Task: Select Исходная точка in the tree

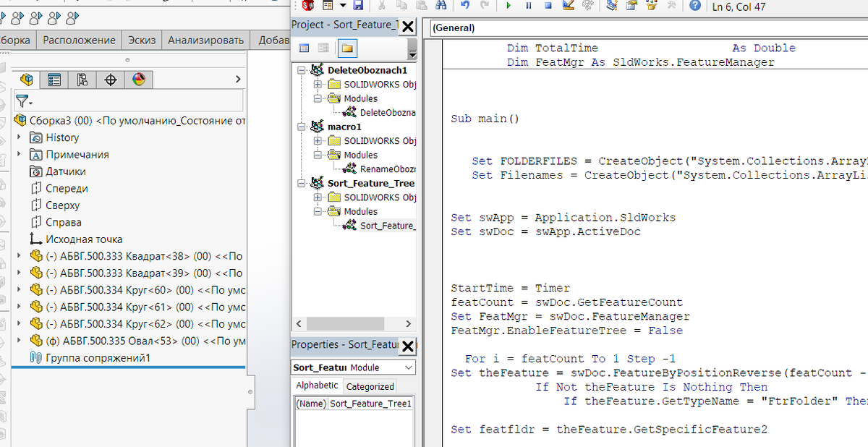Action: click(x=76, y=239)
